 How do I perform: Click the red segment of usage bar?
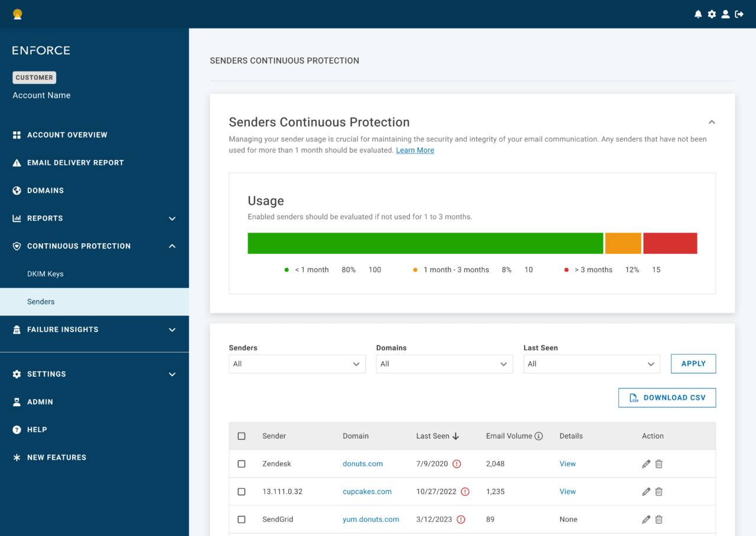(x=670, y=243)
